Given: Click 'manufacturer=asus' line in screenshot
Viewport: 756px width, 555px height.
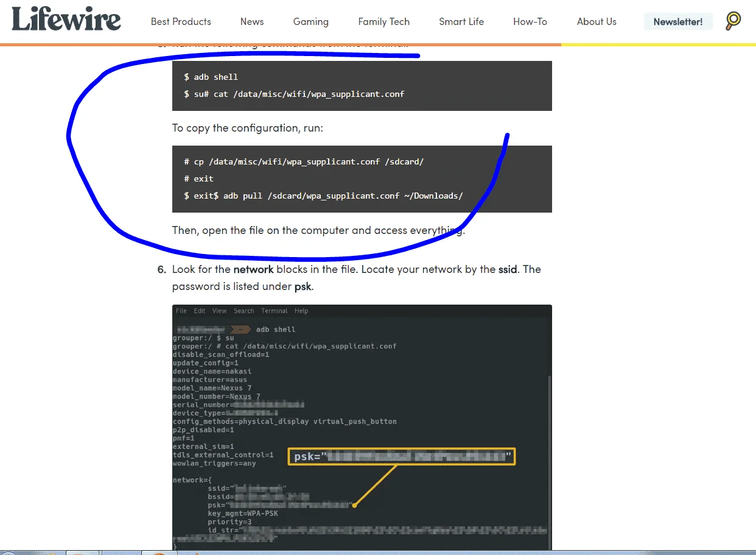Looking at the screenshot, I should tap(210, 380).
